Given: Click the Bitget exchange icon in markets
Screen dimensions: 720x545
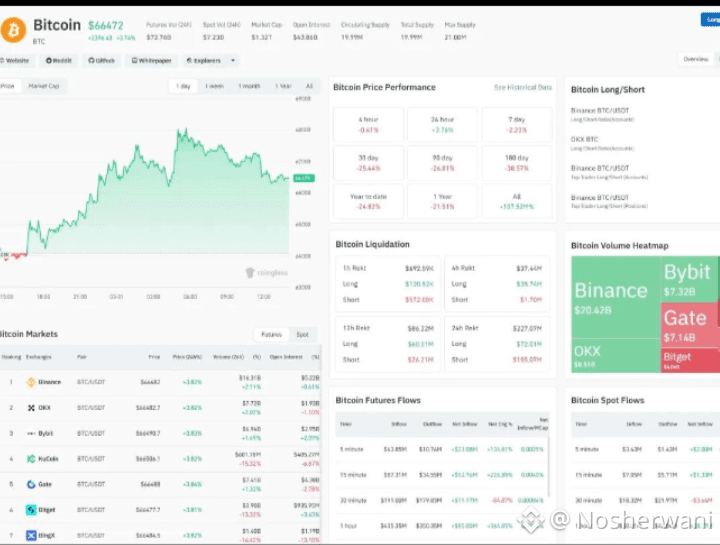Looking at the screenshot, I should click(x=31, y=510).
